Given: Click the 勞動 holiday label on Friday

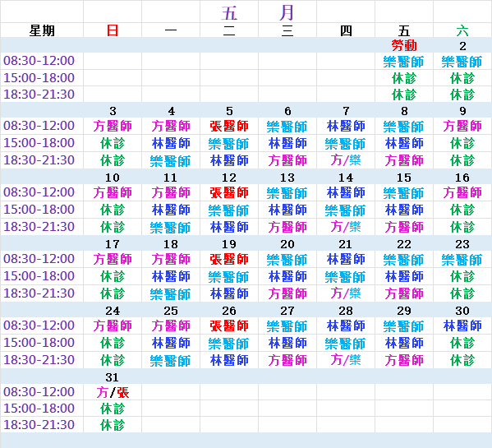Looking at the screenshot, I should coord(404,46).
